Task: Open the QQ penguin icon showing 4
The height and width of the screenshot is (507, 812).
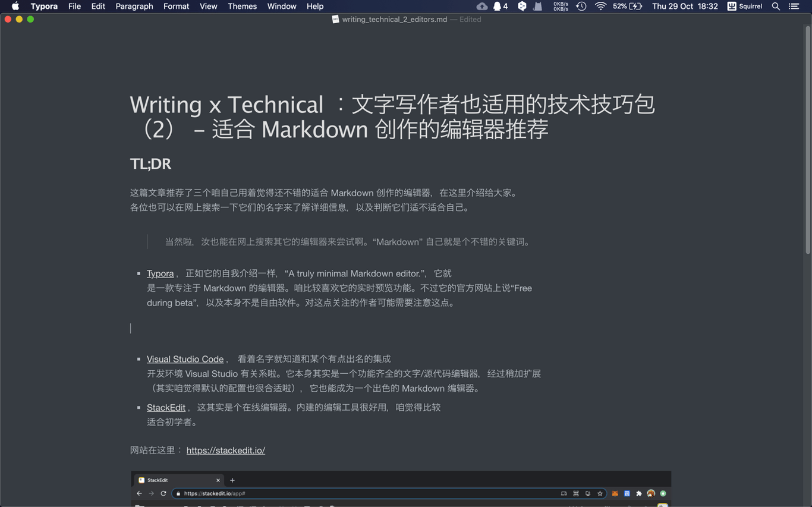Action: point(501,6)
